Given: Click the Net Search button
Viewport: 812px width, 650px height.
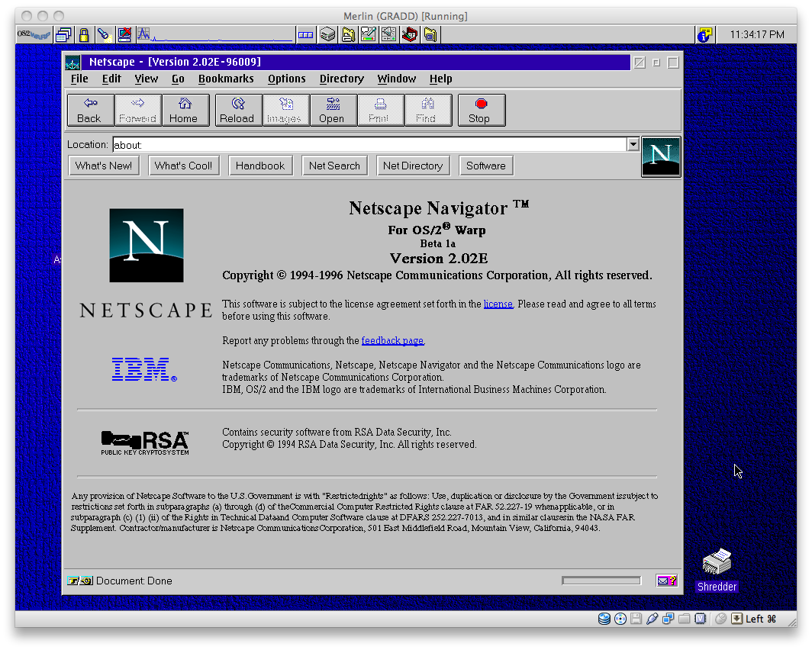Looking at the screenshot, I should [x=334, y=166].
